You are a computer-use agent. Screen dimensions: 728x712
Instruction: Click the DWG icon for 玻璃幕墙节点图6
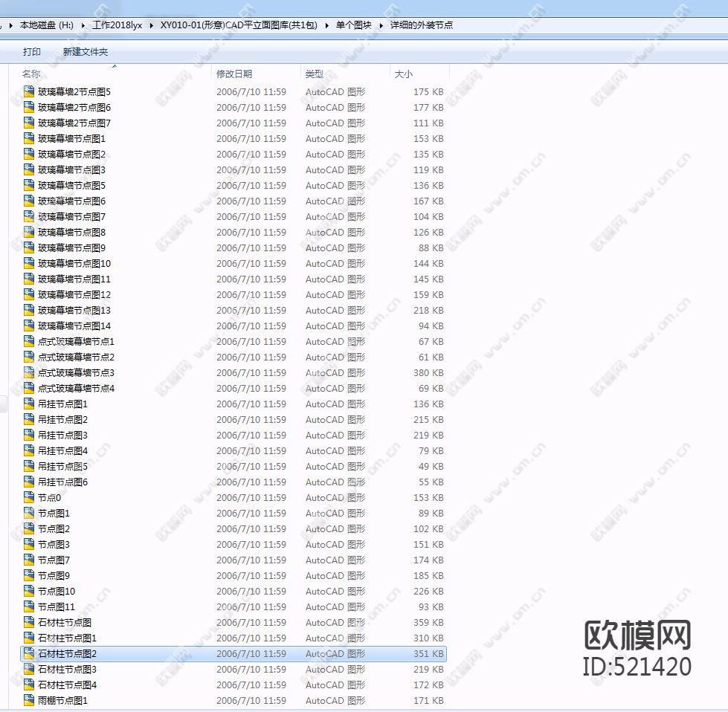tap(29, 201)
